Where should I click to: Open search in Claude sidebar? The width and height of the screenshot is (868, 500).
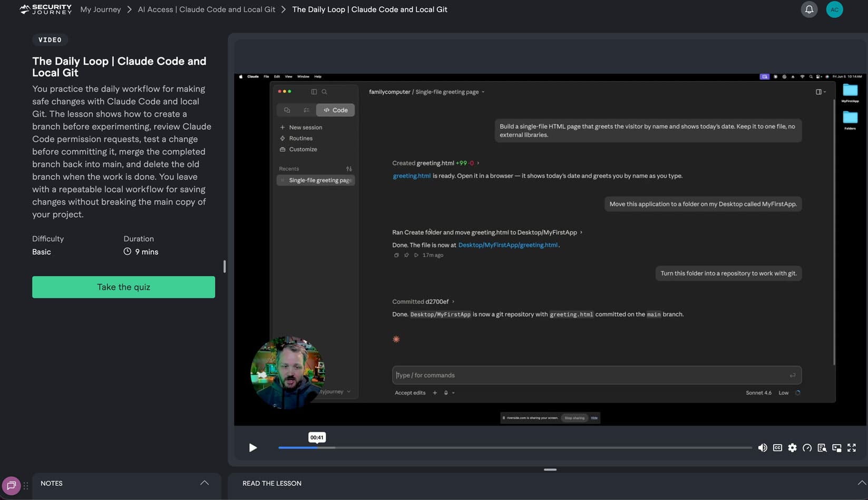[x=324, y=92]
